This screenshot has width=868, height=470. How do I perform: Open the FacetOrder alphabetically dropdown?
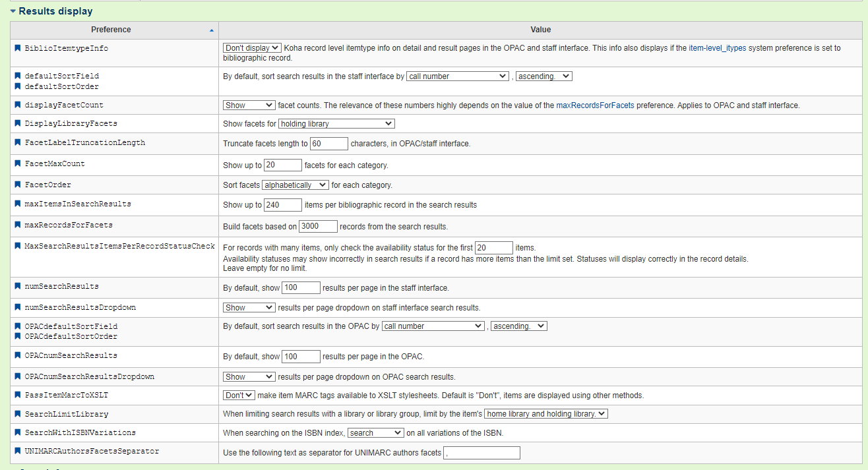[295, 185]
